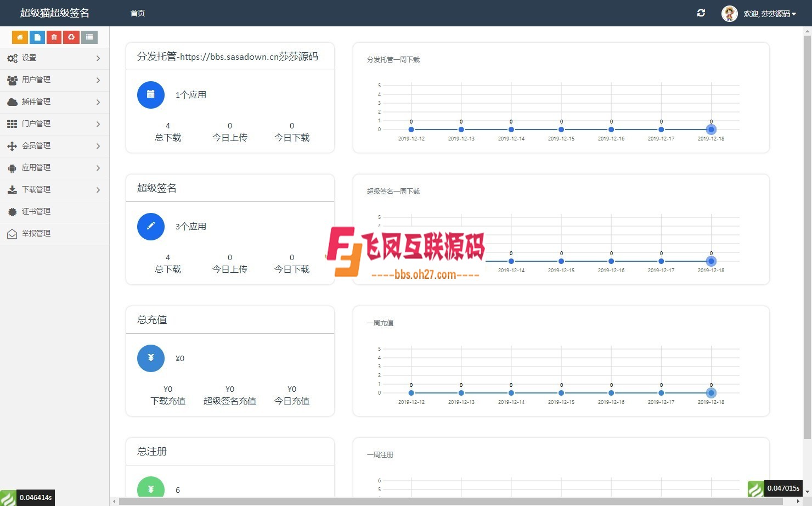Click the red recycle shortcut button

tap(71, 37)
